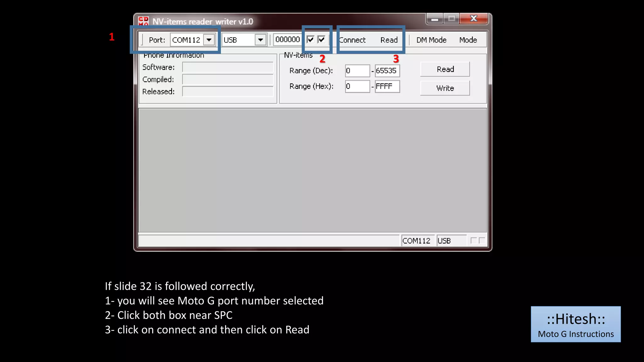Click the Range (Dec) start field
Image resolution: width=644 pixels, height=362 pixels.
click(357, 71)
